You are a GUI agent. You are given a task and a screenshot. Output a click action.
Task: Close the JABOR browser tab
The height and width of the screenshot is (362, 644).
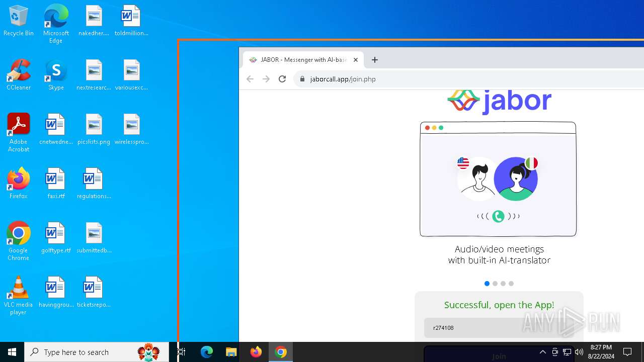(356, 60)
